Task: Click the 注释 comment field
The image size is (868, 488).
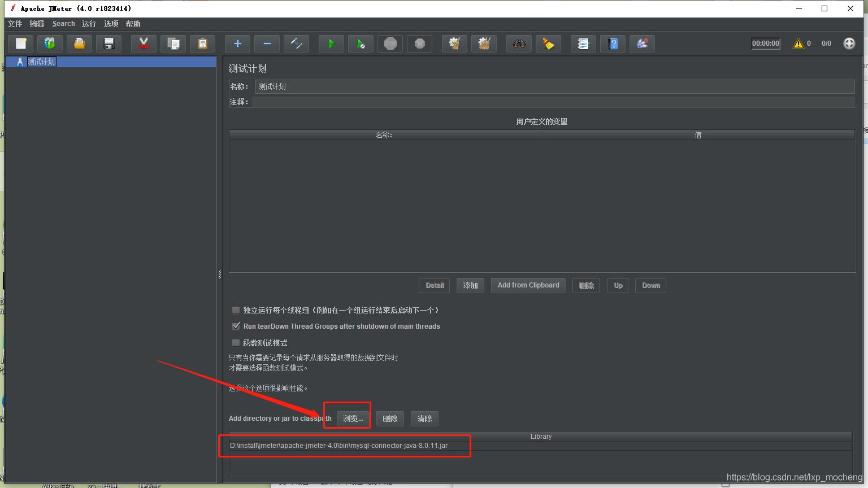Action: tap(553, 102)
